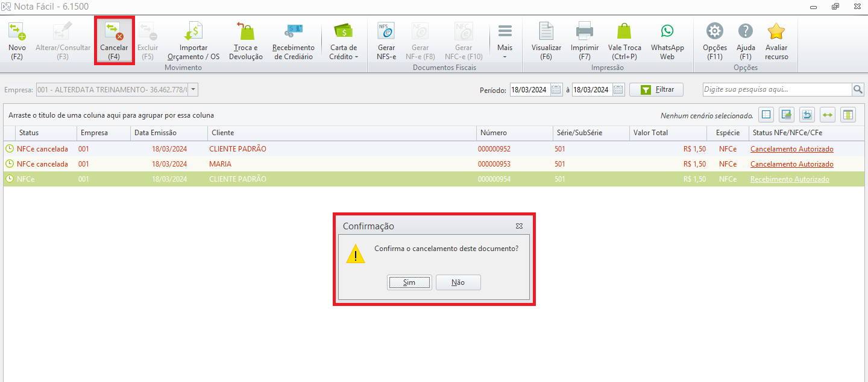Open the Empresa combo box dropdown

[x=193, y=90]
